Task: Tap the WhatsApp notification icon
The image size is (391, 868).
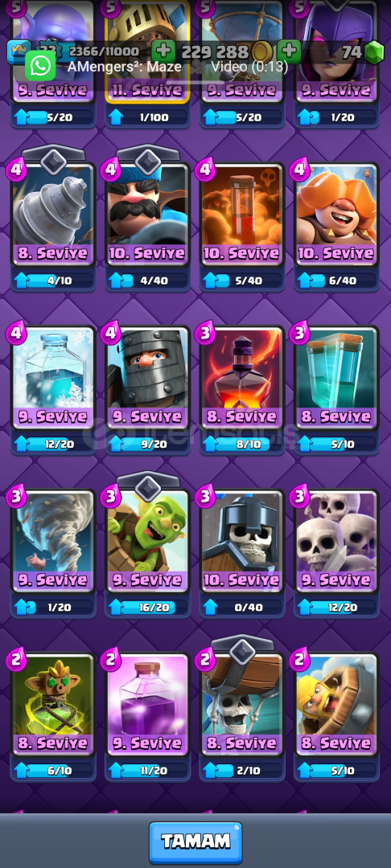Action: 40,67
